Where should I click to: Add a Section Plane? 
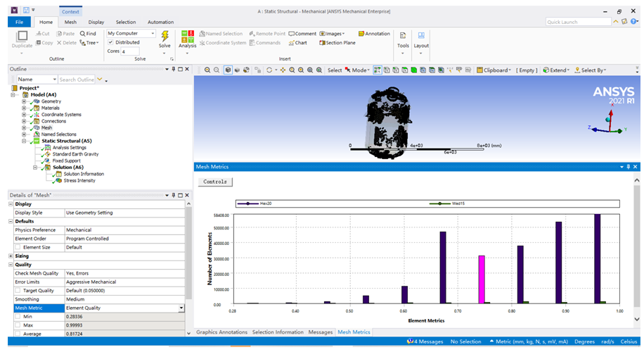337,43
